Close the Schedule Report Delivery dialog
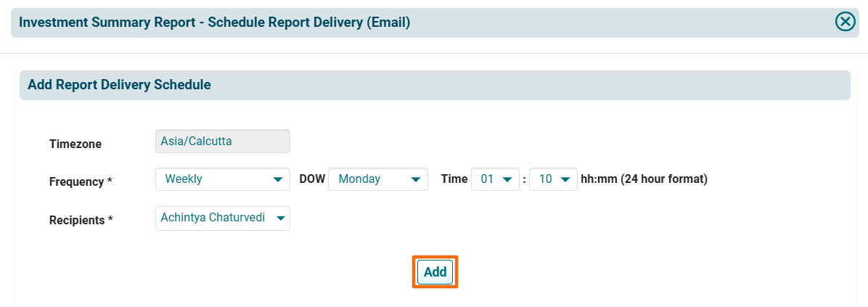This screenshot has height=307, width=868. [845, 22]
